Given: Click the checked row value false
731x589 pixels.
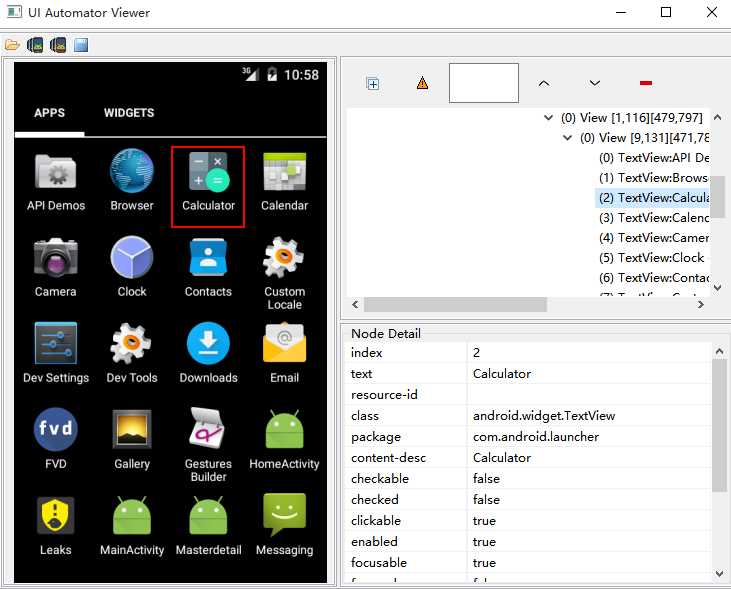Looking at the screenshot, I should click(x=486, y=499).
